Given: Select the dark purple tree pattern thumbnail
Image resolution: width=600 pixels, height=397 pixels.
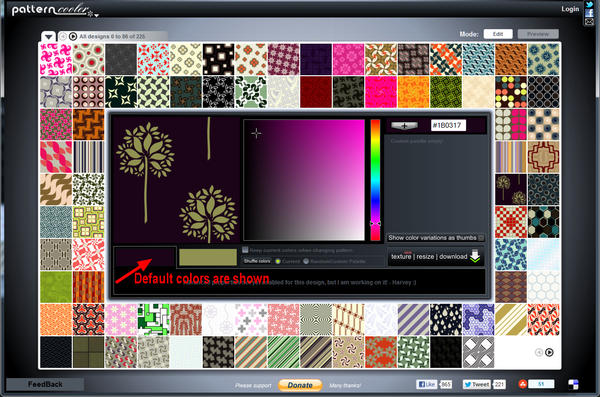Looking at the screenshot, I should point(511,190).
